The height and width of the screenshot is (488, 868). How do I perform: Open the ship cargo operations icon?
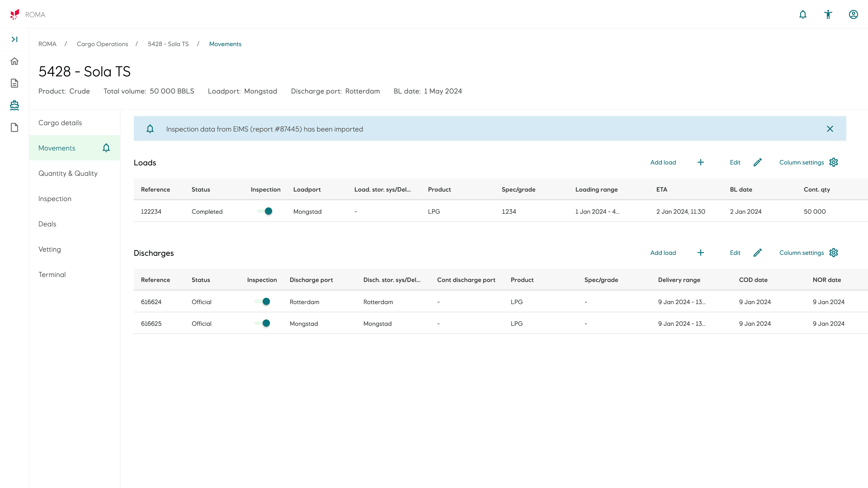tap(14, 106)
